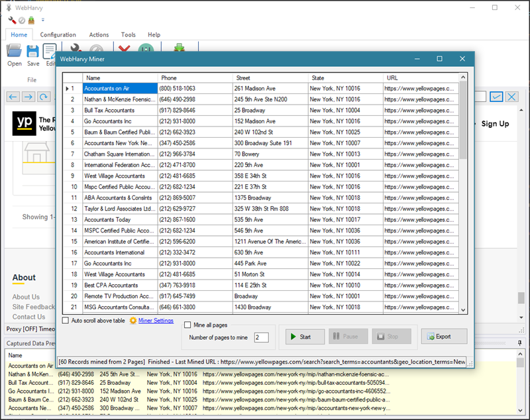Viewport: 530px width, 420px height.
Task: Click the browser back arrow button
Action: pos(13,97)
